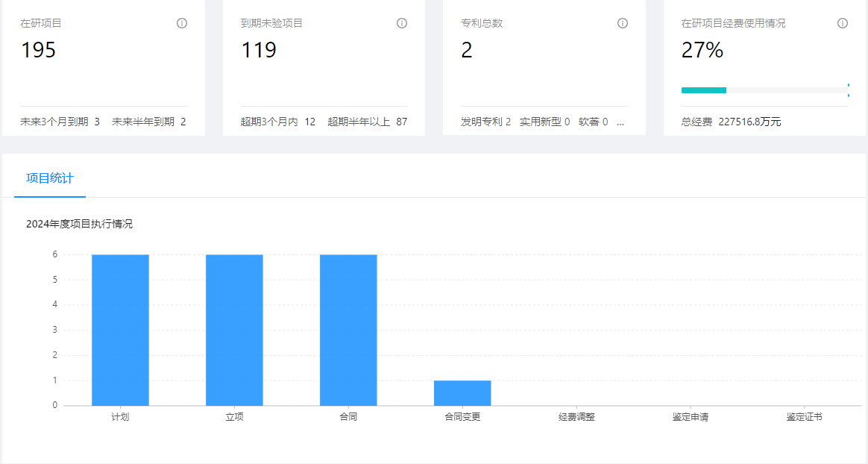Expand the ellipsis after 软著 in patent card
Screen dimensions: 868x464
(620, 122)
